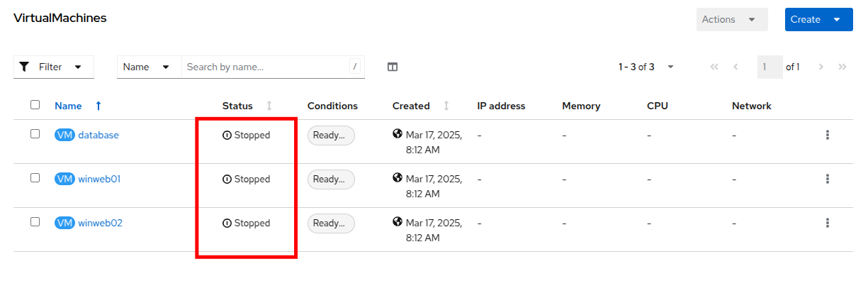
Task: Open kebab menu for winweb01 VM
Action: [x=827, y=179]
